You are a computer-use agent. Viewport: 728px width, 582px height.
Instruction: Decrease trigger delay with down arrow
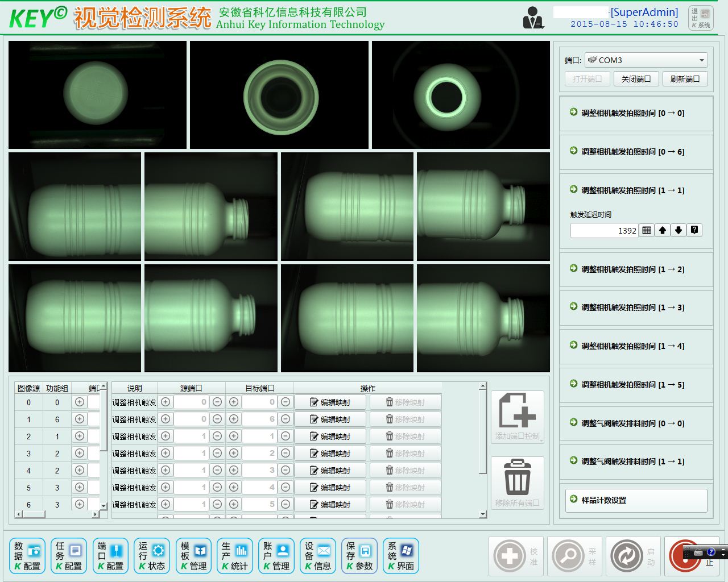click(x=679, y=230)
